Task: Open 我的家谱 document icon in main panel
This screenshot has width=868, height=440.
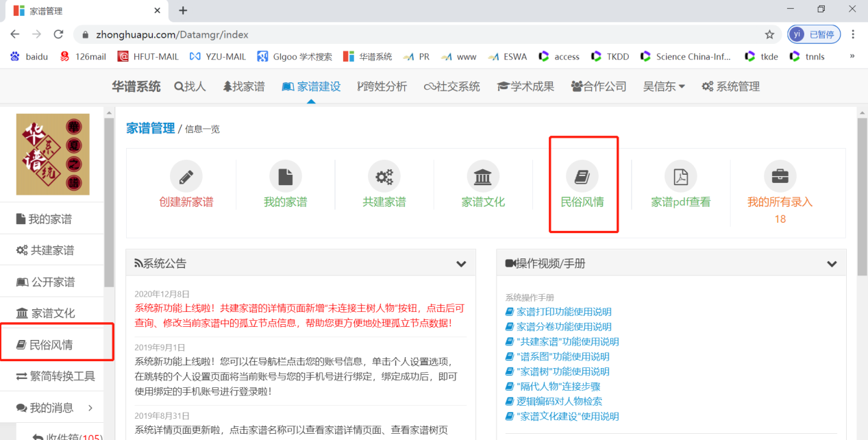Action: [285, 177]
